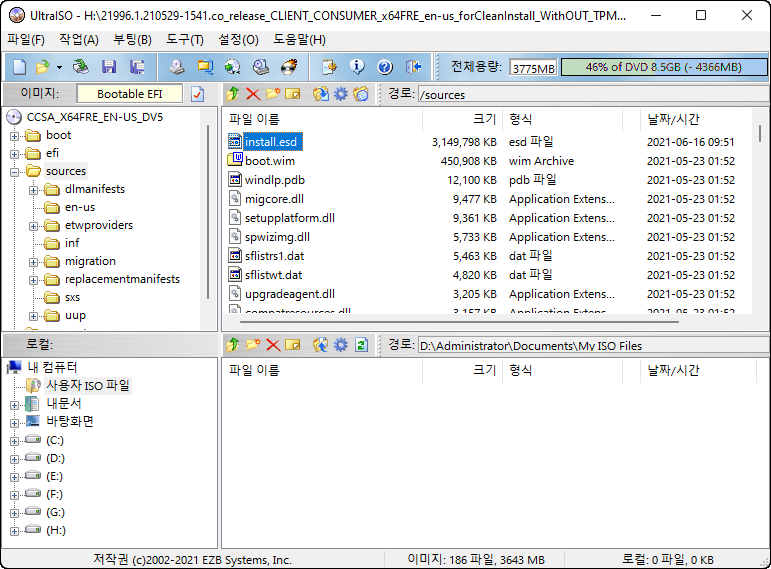Select the inf folder in tree
The image size is (771, 569).
point(72,243)
